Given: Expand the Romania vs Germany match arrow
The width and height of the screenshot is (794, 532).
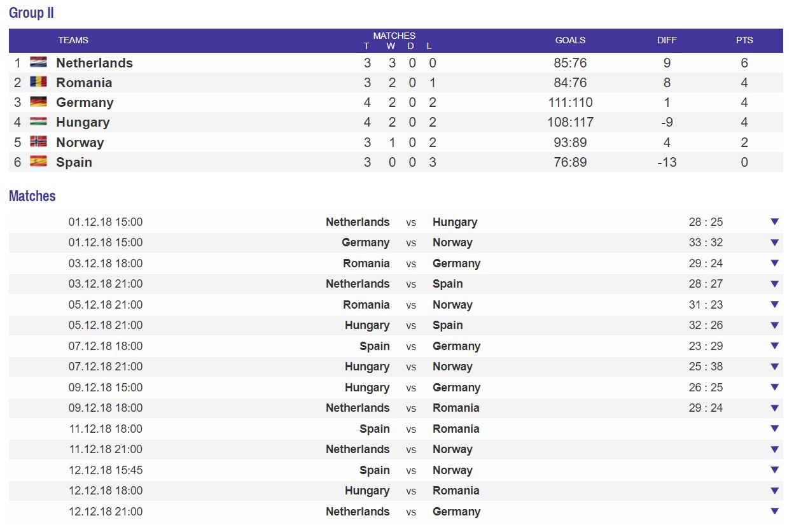Looking at the screenshot, I should click(774, 263).
